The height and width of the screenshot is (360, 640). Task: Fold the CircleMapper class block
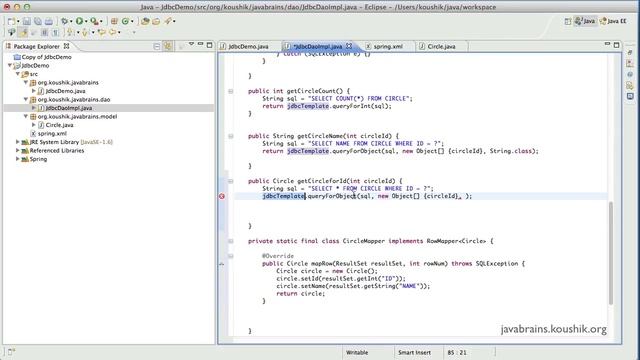[x=231, y=241]
